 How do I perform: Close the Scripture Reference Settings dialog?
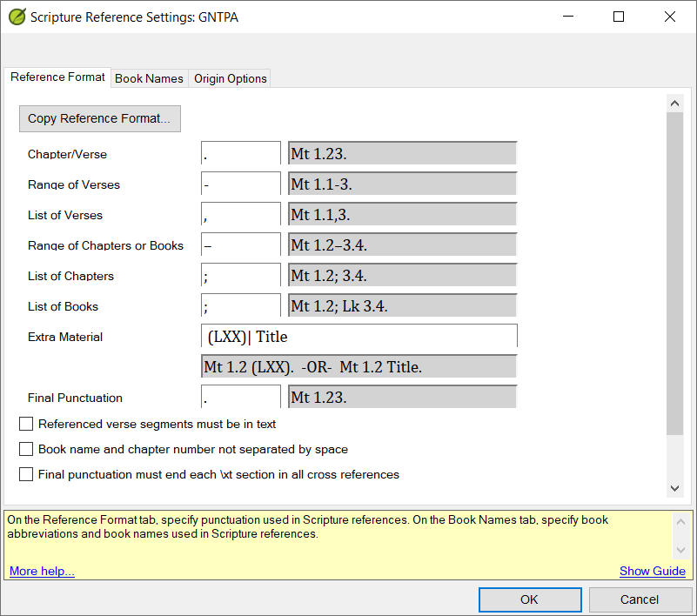(670, 17)
